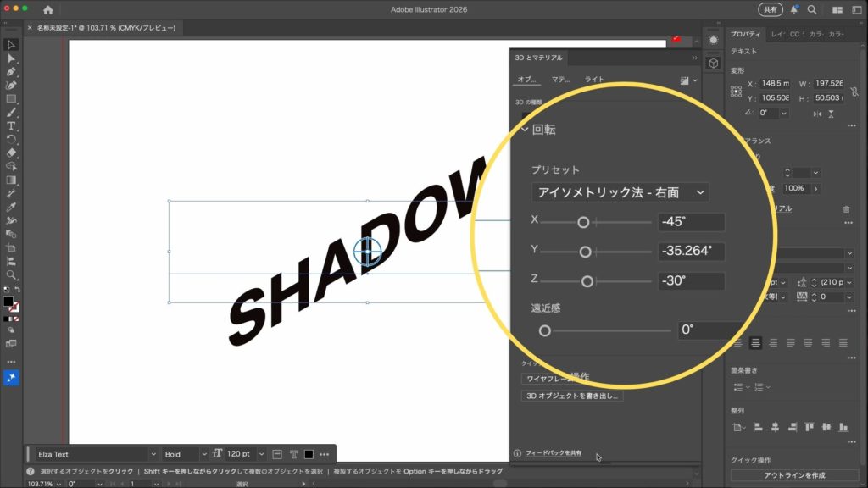Viewport: 868px width, 488px height.
Task: Switch to the プロパティ panel tab
Action: pyautogui.click(x=746, y=35)
